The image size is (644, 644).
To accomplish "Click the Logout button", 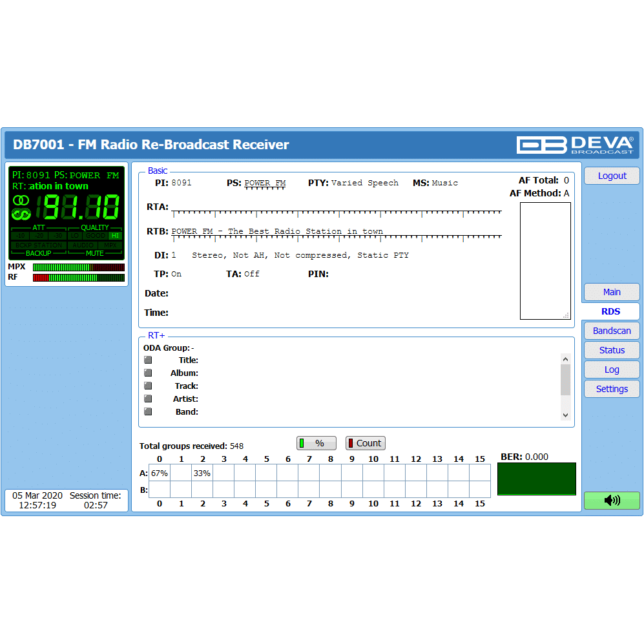I will (x=611, y=176).
